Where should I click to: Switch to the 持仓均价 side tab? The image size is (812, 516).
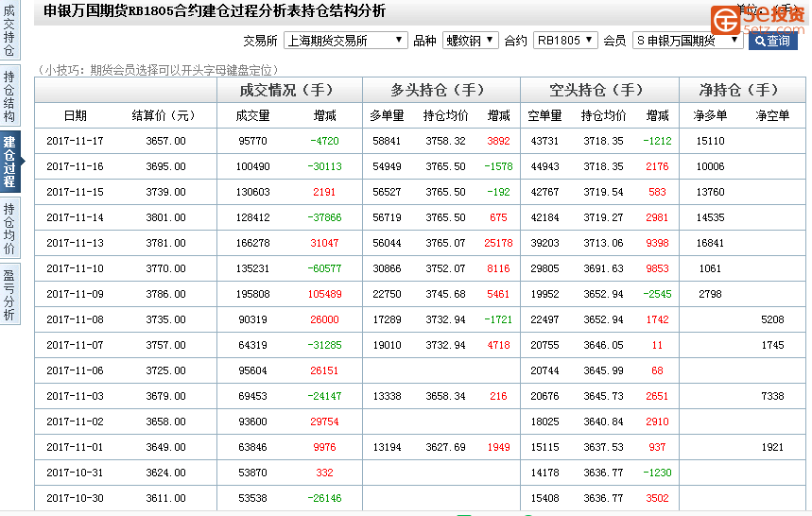[x=9, y=228]
